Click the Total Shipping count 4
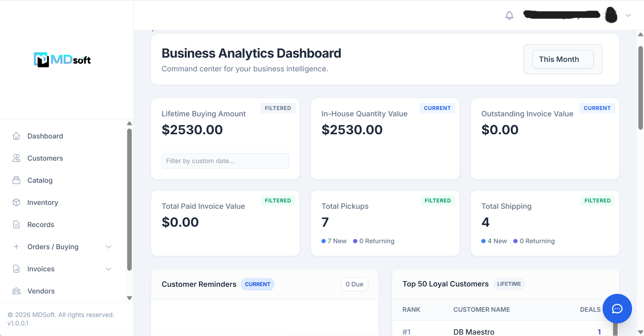 click(x=486, y=222)
